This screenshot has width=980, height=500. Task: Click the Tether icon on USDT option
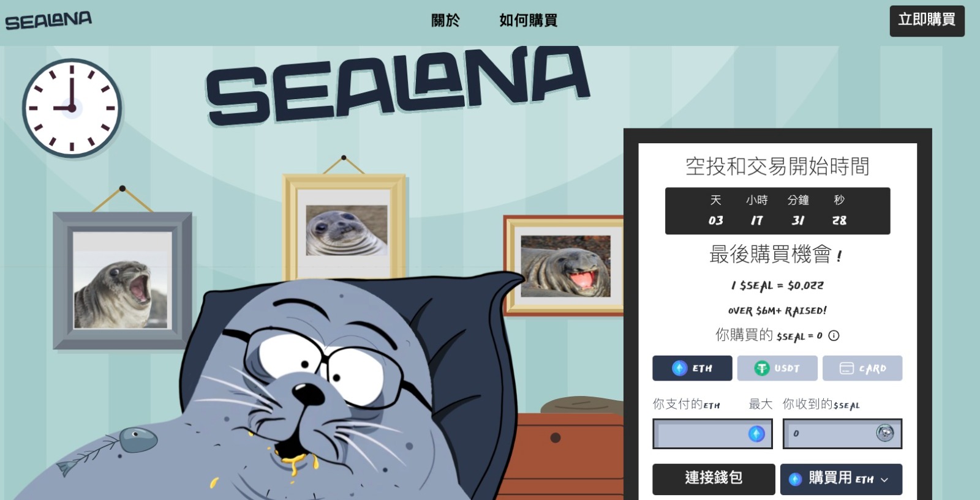[x=762, y=368]
